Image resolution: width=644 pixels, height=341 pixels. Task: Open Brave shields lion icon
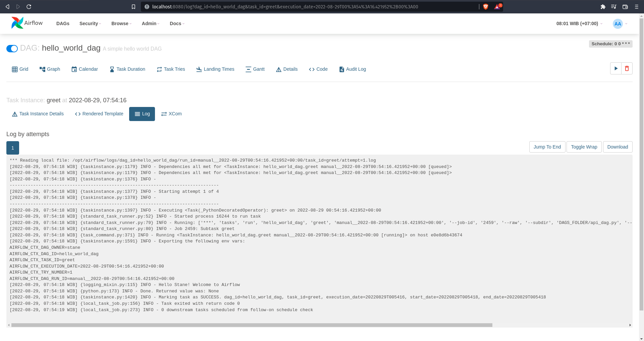pyautogui.click(x=485, y=7)
